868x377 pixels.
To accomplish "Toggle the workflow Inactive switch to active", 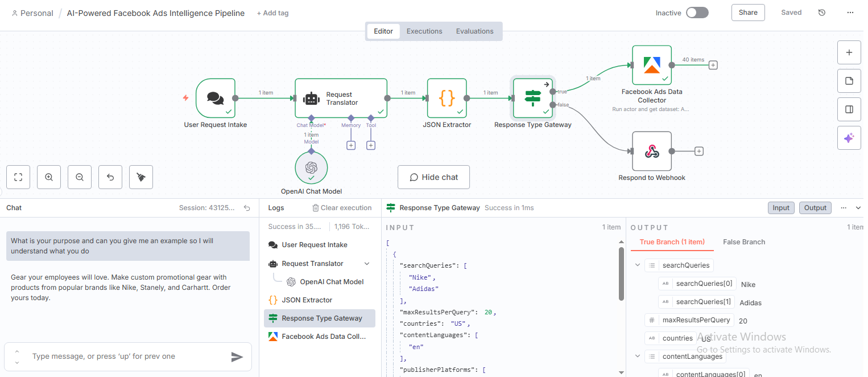I will (x=697, y=12).
